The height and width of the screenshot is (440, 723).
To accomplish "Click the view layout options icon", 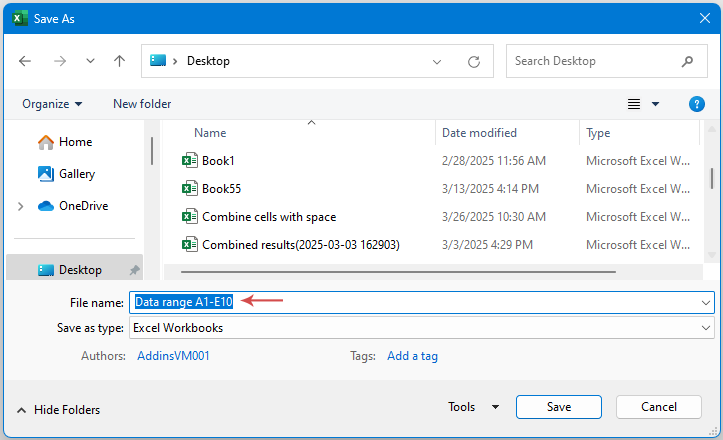I will pyautogui.click(x=634, y=104).
